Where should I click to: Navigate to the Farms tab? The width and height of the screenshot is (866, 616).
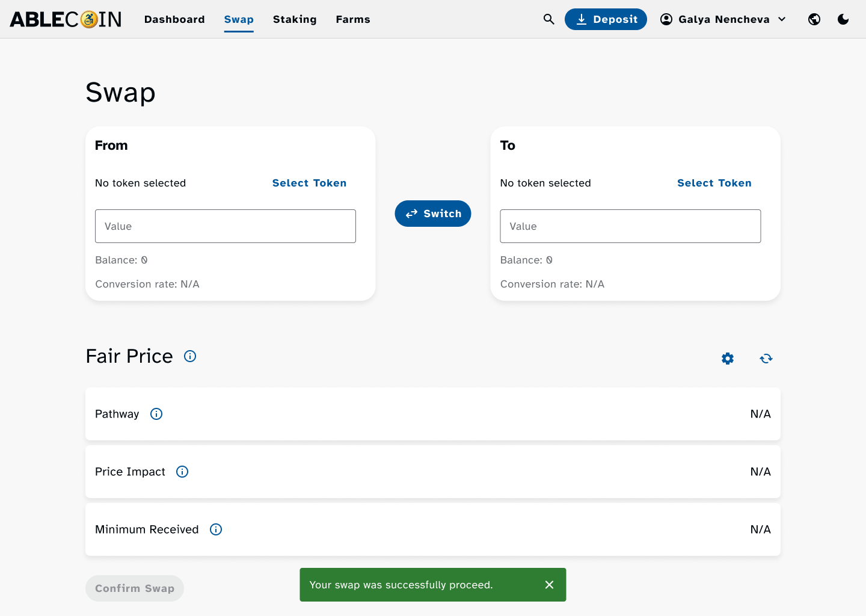353,19
